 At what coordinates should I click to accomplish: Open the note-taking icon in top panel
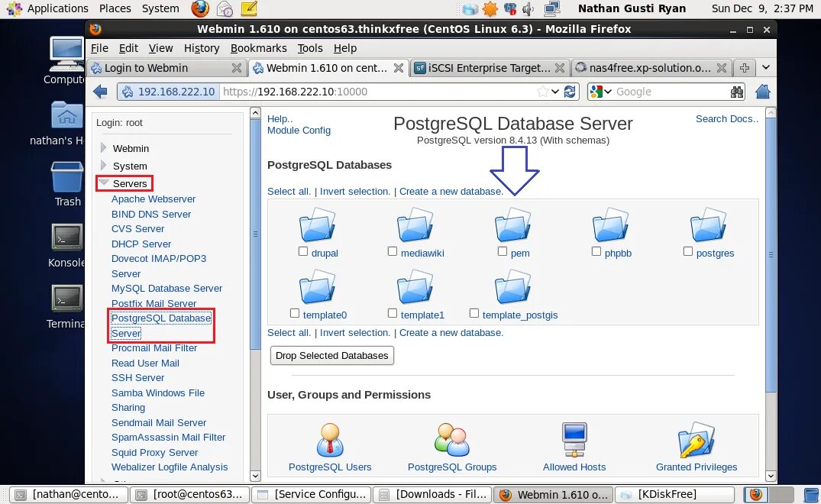click(249, 9)
